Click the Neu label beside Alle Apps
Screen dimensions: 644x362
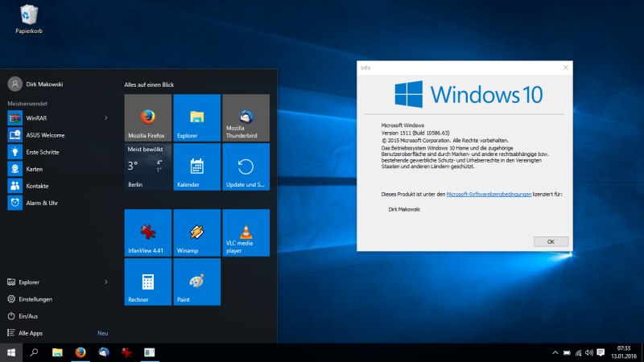pos(103,333)
